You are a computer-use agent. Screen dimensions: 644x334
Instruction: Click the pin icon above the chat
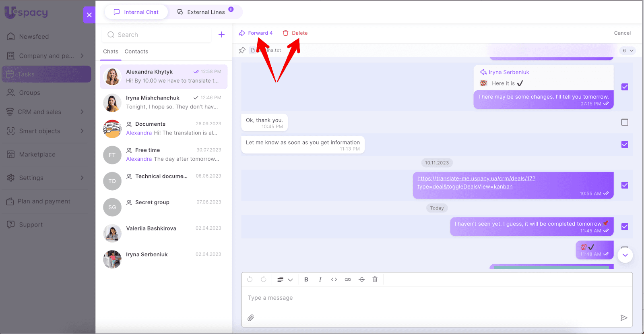tap(242, 50)
